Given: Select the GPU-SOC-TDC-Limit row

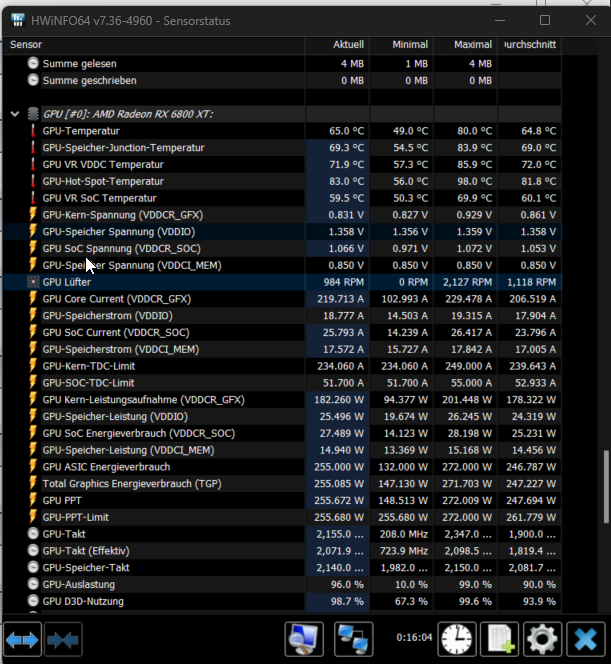Looking at the screenshot, I should pos(283,383).
